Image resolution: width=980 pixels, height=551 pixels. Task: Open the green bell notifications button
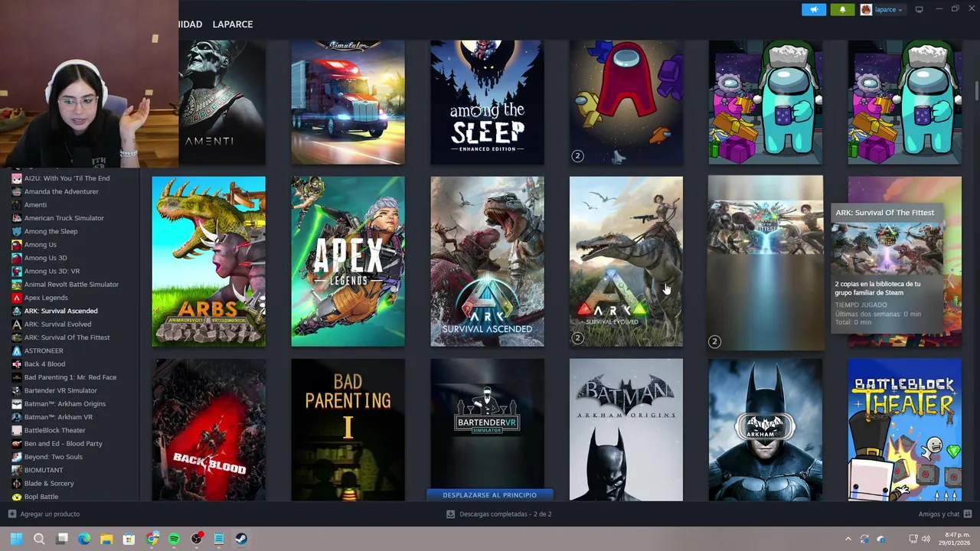coord(842,9)
